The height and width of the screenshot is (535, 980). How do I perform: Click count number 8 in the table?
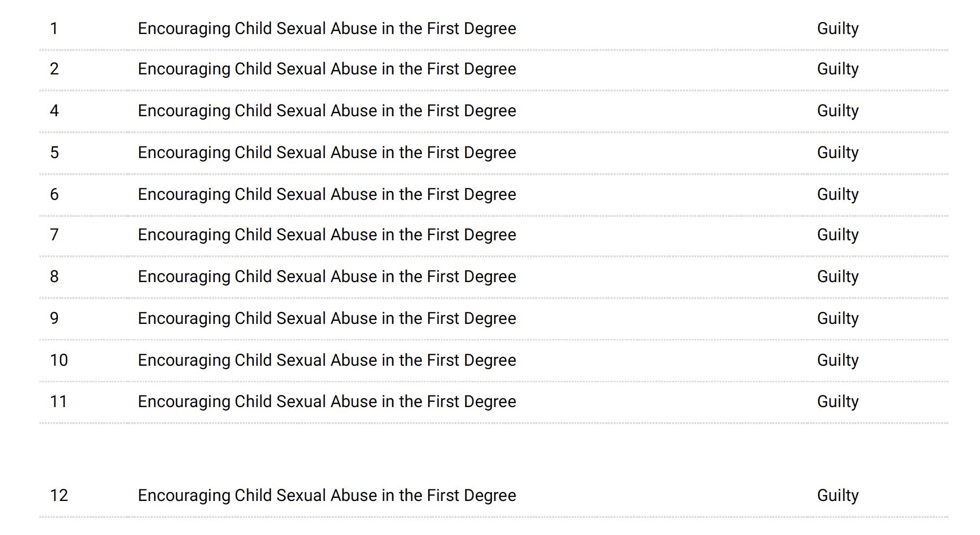tap(54, 277)
